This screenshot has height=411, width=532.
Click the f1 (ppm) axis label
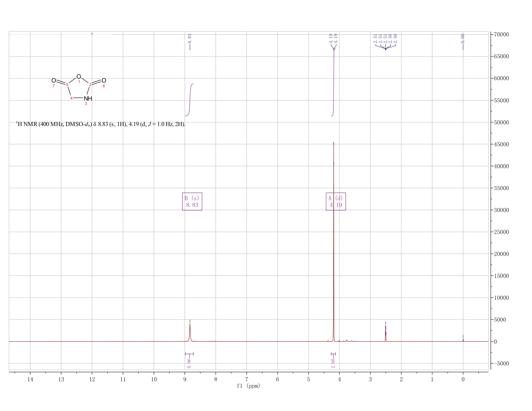coord(248,386)
